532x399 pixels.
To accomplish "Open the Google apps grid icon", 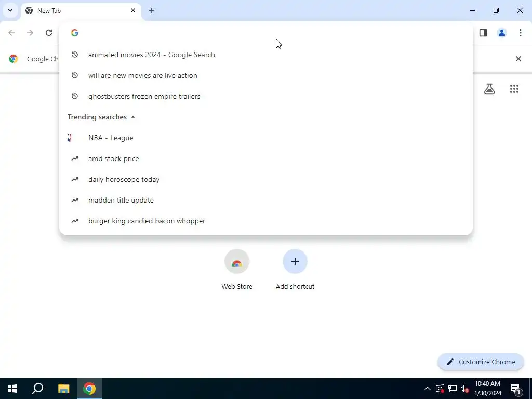I will 514,89.
